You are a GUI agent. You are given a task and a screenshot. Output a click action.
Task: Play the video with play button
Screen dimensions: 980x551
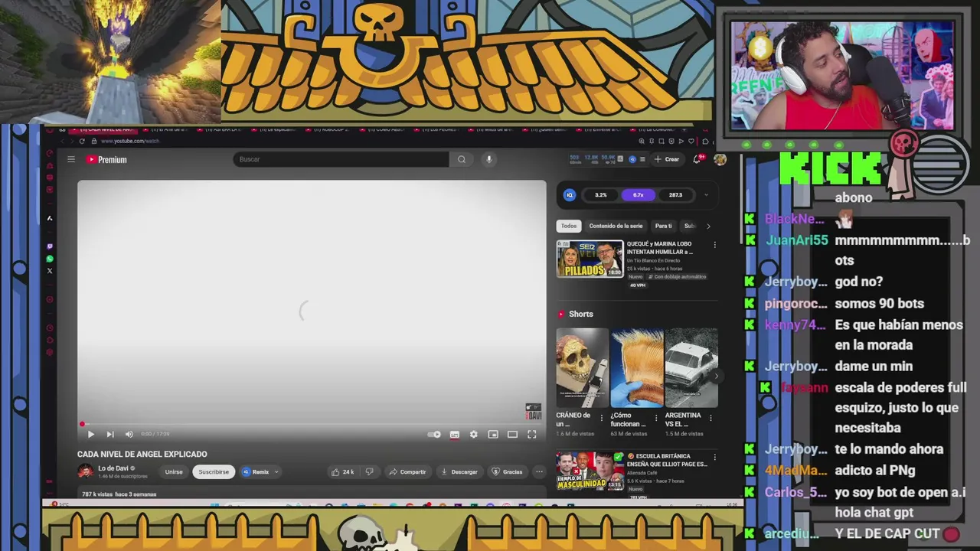pos(90,434)
